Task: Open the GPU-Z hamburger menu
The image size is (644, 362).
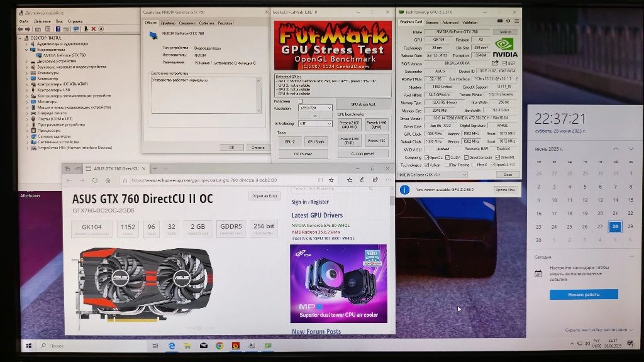Action: (516, 21)
